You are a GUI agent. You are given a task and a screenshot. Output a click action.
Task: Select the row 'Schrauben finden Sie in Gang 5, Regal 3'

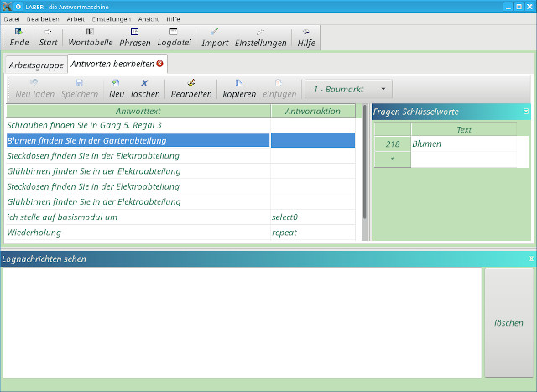click(84, 125)
